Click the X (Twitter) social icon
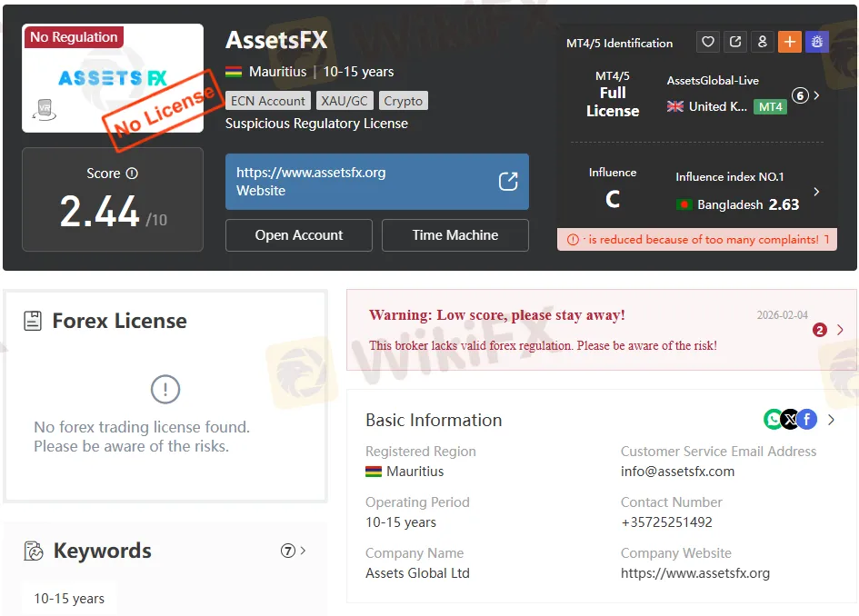Viewport: 859px width, 616px height. 790,420
